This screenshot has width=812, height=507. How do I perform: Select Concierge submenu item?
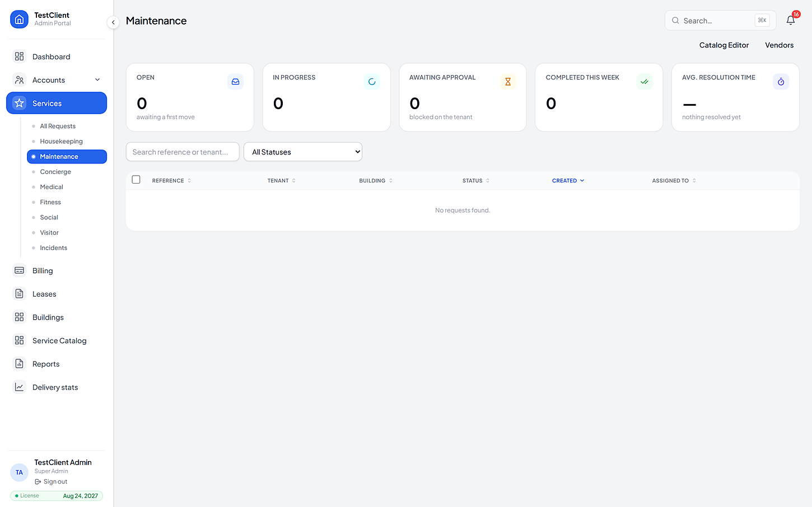point(67,172)
